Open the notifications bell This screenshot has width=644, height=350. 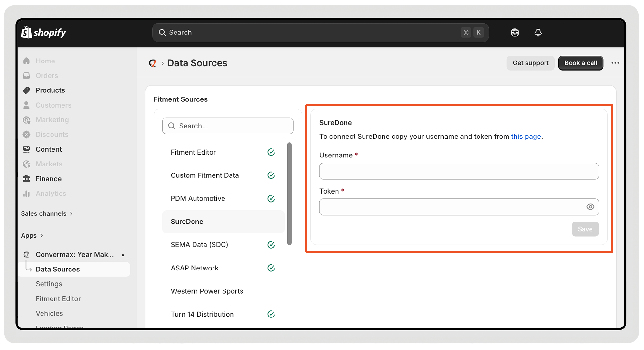[538, 33]
